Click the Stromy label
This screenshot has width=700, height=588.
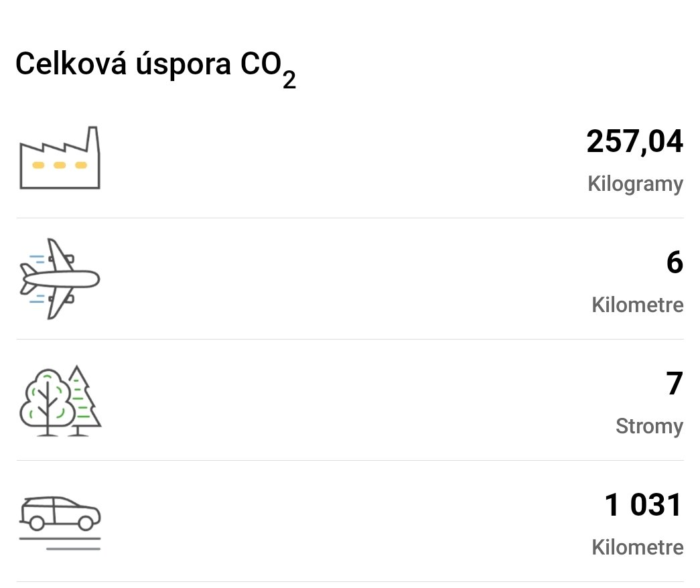(x=649, y=427)
